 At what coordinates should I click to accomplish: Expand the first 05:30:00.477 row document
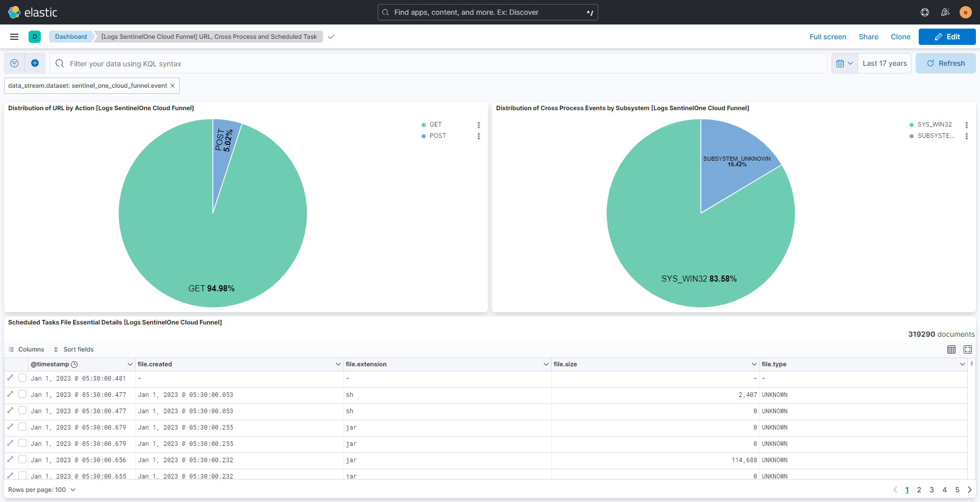point(10,394)
